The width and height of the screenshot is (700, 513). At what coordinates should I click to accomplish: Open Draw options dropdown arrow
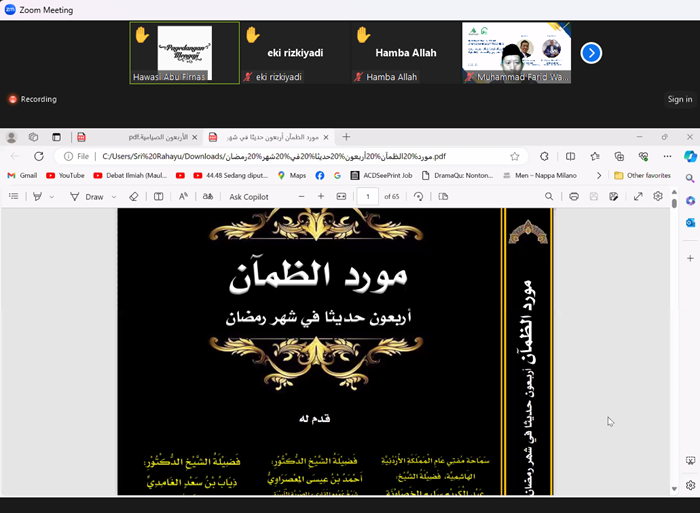114,197
